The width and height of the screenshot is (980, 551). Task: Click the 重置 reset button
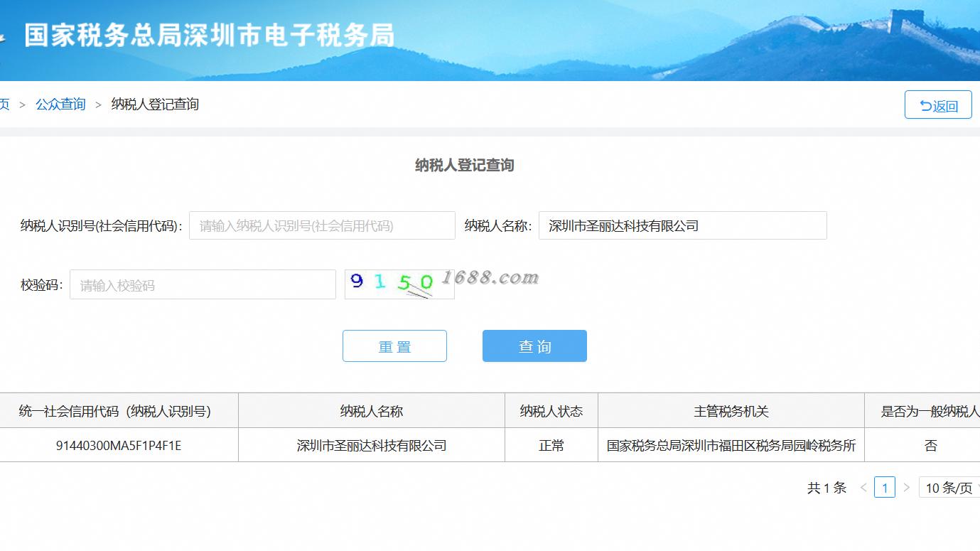[394, 346]
